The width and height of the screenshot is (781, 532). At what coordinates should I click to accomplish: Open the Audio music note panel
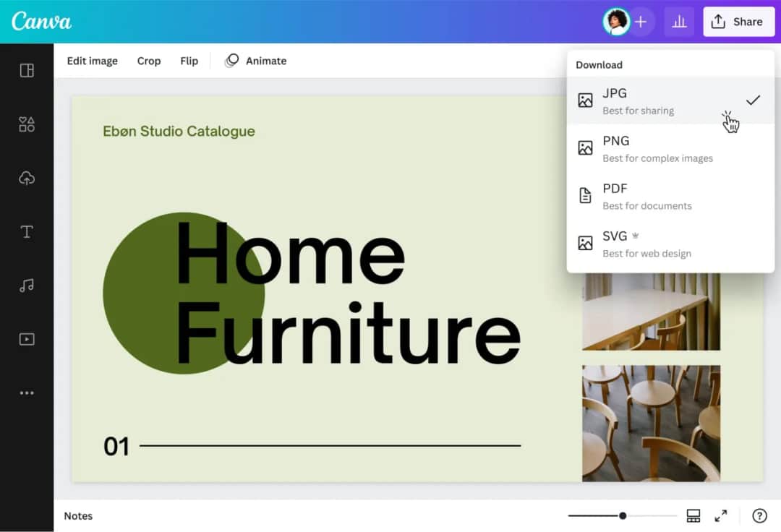27,286
